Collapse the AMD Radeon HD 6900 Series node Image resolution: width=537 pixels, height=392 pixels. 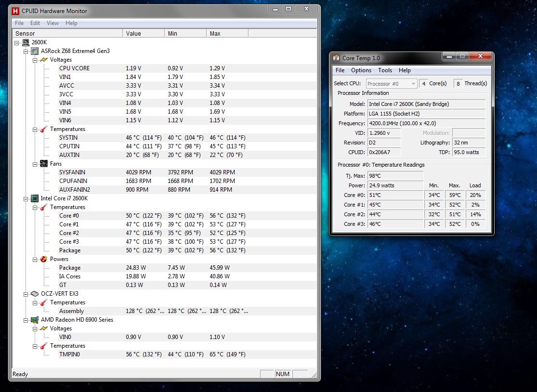coord(26,320)
